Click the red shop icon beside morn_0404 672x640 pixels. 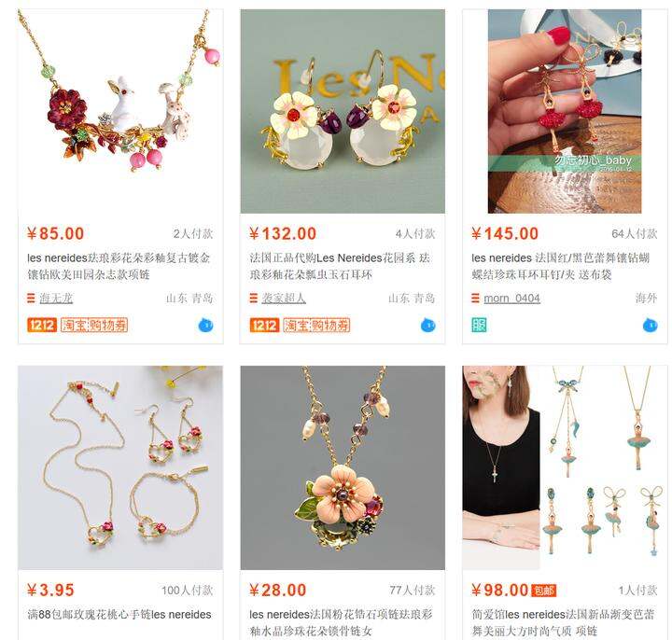(475, 299)
